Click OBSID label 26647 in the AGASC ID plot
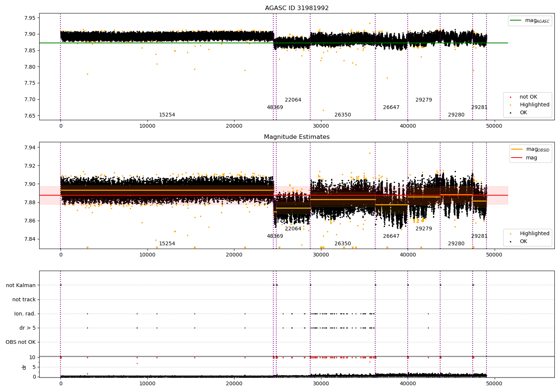The image size is (560, 392). pos(391,108)
